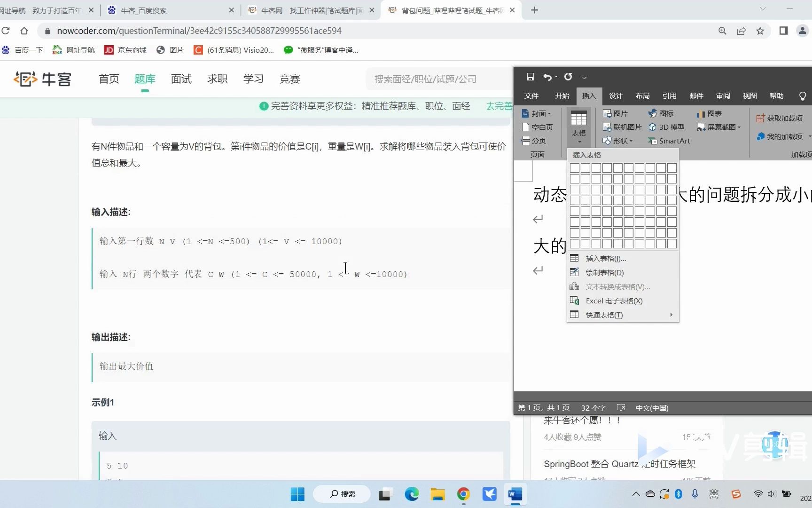Toggle the bookmark star in the address bar
Viewport: 812px width, 508px height.
click(x=760, y=31)
